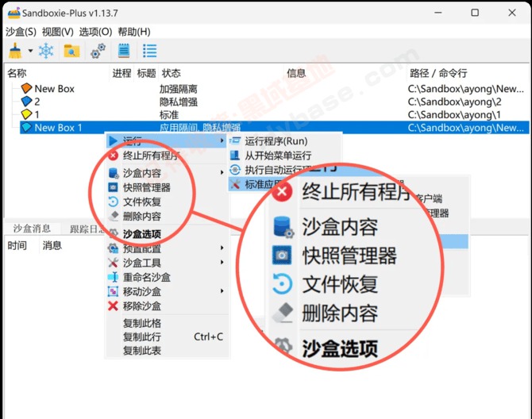Screen dimensions: 532x419
Task: Click the path C:\Sandbox\ayong\2
Action: click(455, 102)
